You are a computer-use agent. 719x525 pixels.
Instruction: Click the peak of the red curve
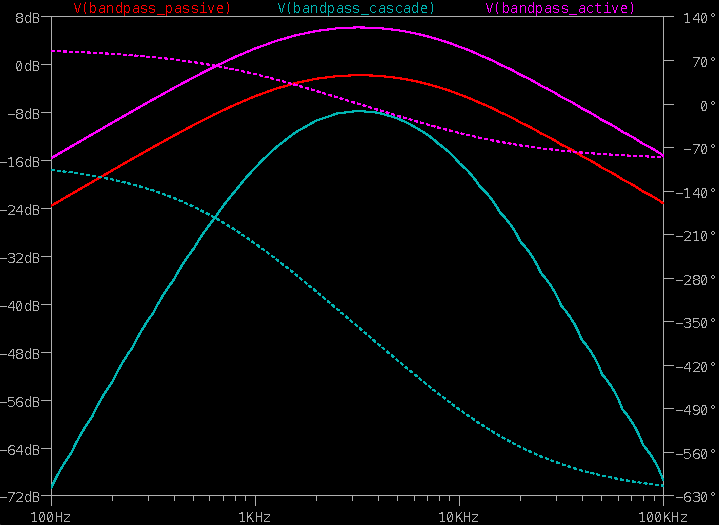click(x=358, y=75)
